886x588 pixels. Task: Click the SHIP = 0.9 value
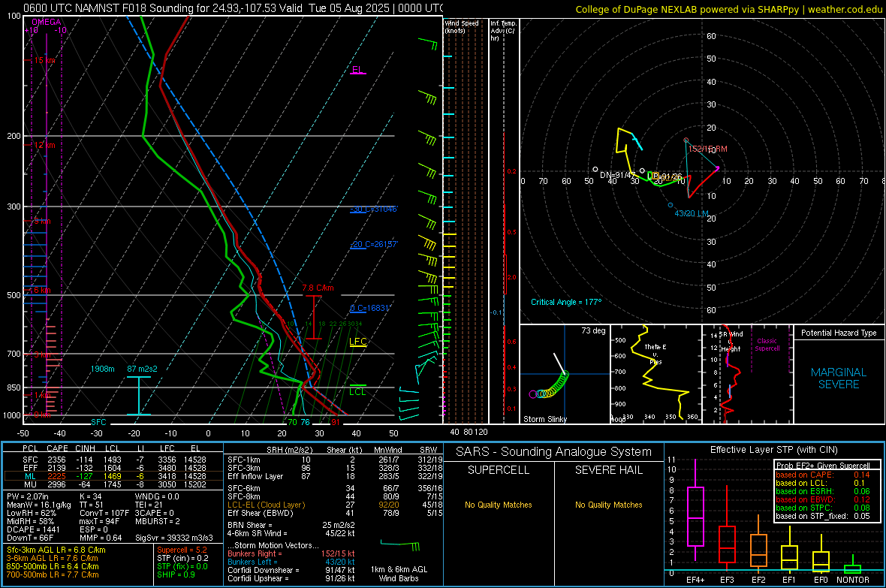point(176,574)
